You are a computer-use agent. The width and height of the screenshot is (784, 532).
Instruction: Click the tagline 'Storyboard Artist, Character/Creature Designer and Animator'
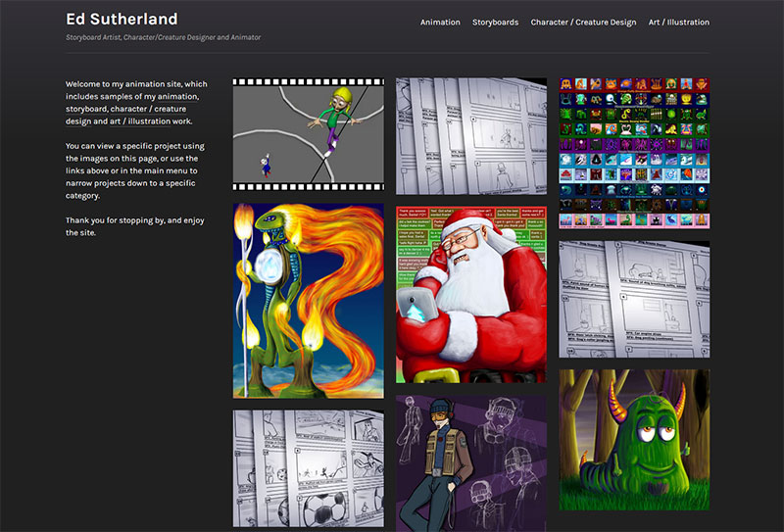(163, 37)
